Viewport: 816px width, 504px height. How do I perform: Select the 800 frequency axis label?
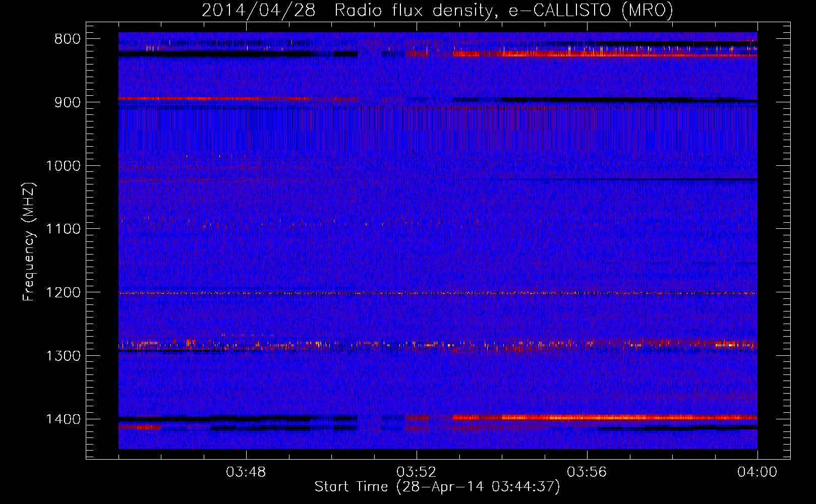pos(67,39)
